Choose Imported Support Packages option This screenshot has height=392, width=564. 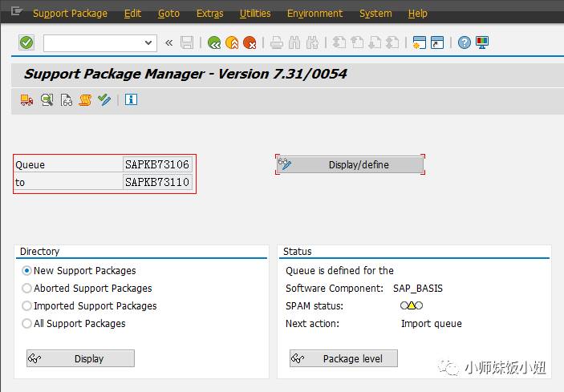(27, 306)
